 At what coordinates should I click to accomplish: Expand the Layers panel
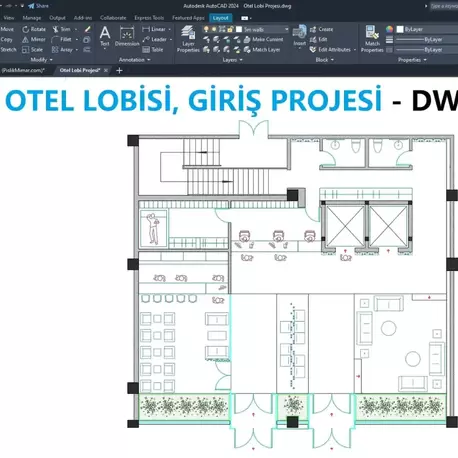pyautogui.click(x=232, y=60)
